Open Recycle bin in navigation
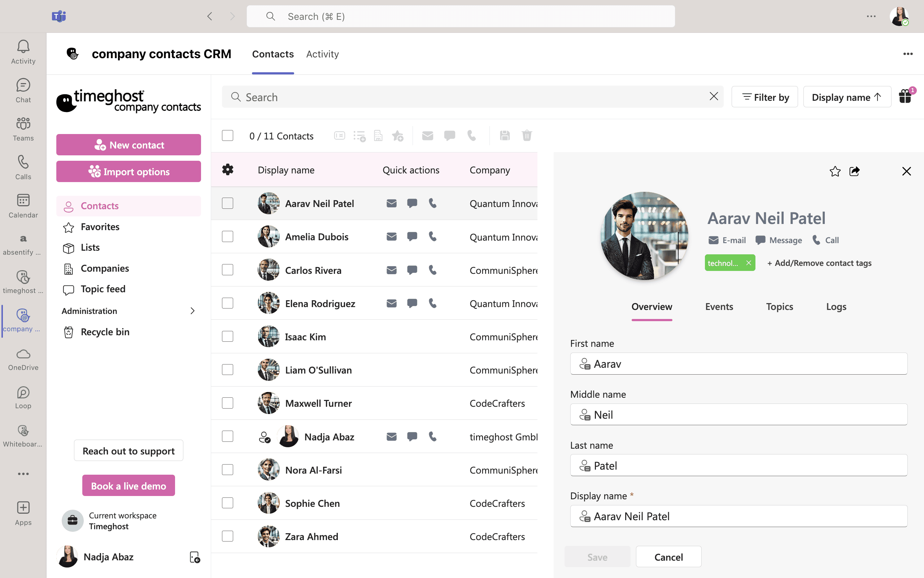Image resolution: width=924 pixels, height=578 pixels. (128, 332)
